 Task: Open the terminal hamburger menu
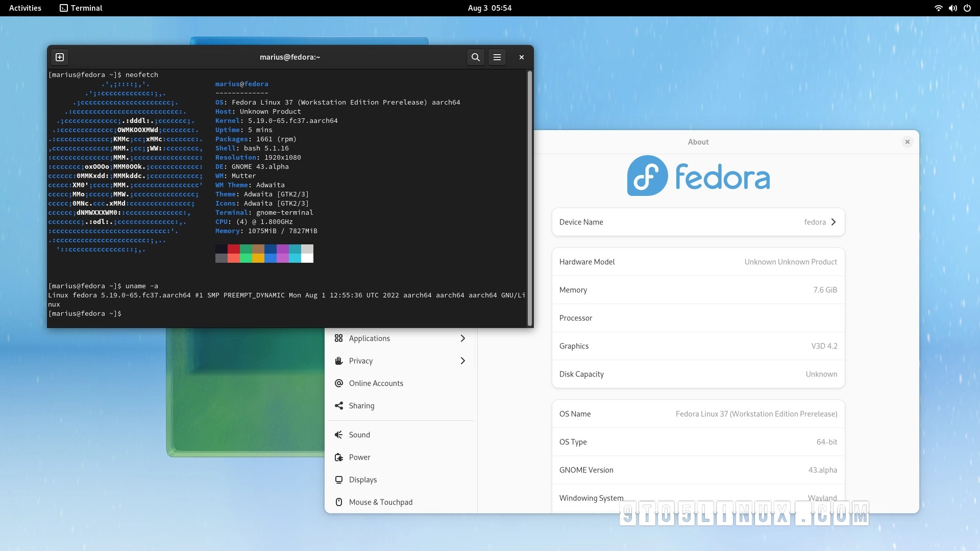point(497,57)
